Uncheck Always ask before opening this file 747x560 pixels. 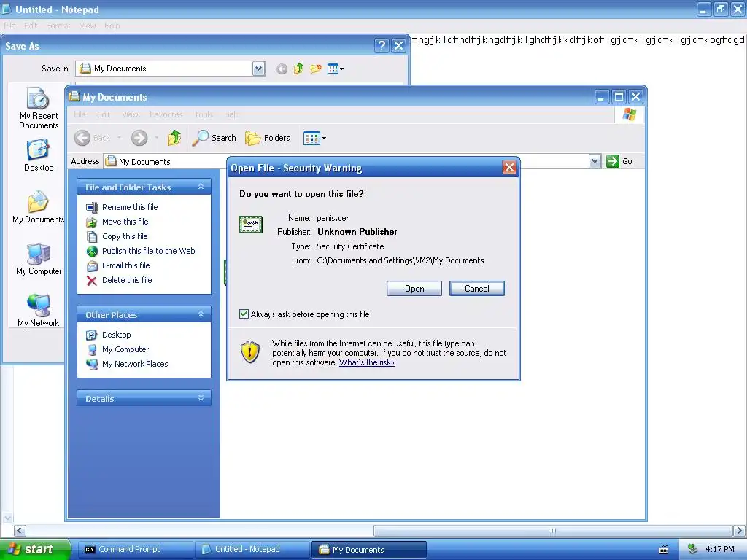244,314
